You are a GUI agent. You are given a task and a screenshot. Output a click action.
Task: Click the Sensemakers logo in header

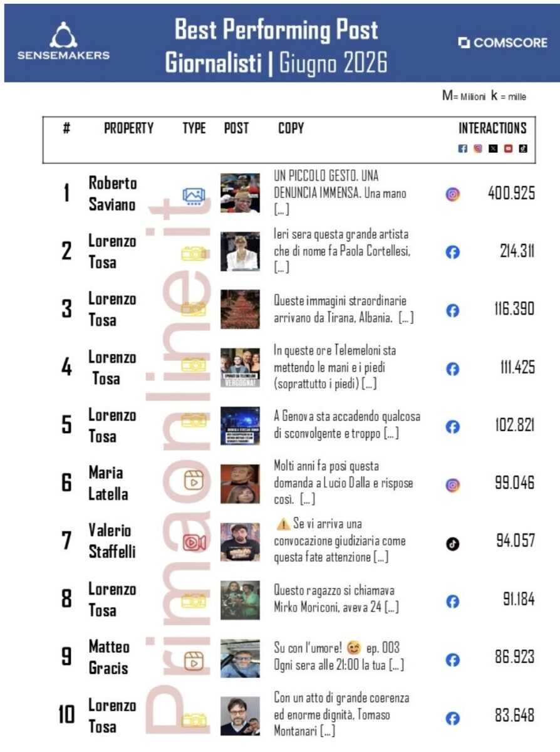[x=63, y=42]
